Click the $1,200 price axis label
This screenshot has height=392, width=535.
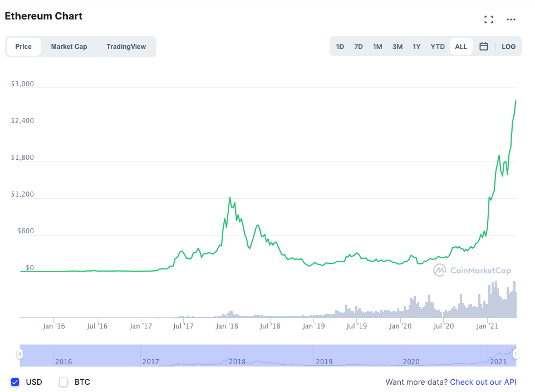point(22,194)
